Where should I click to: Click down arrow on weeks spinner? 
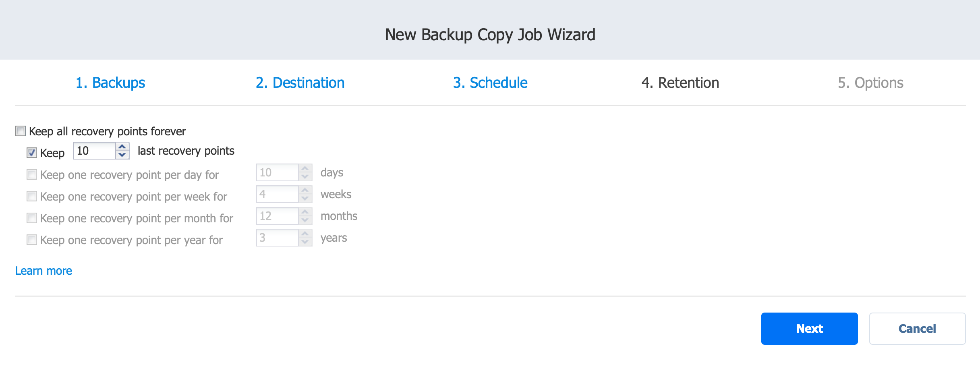coord(305,199)
